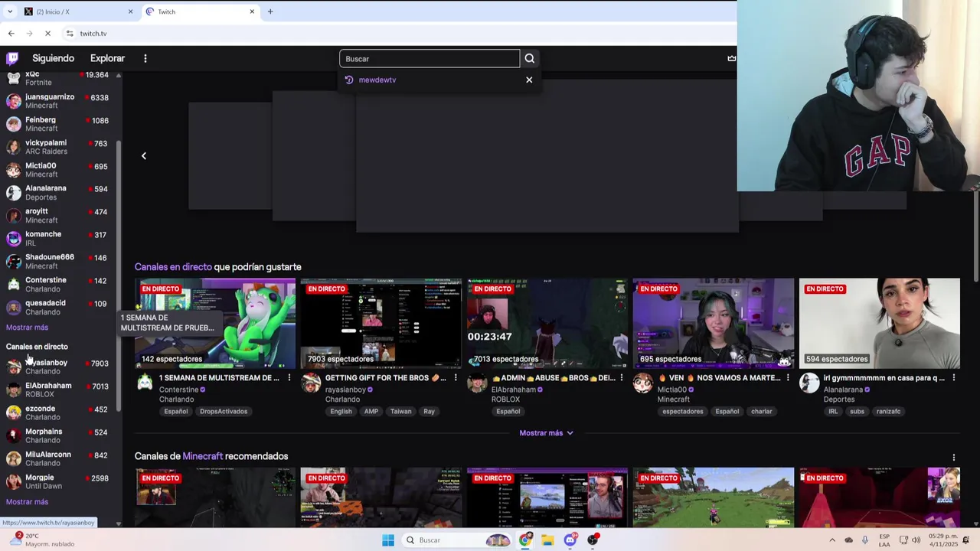Open Mictia00 stream thumbnail with 695 viewers
Image resolution: width=980 pixels, height=551 pixels.
coord(714,324)
